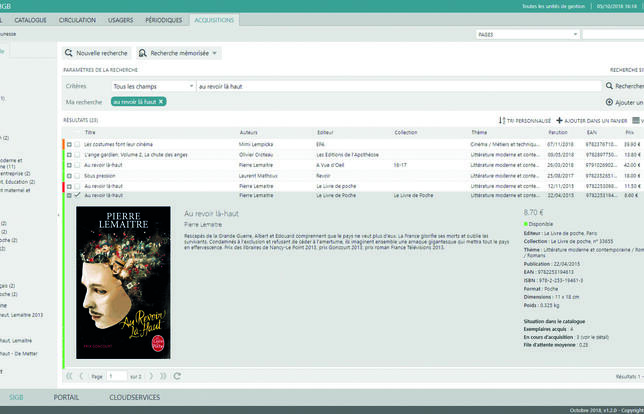Click the Portail link in the footer
This screenshot has width=644, height=414.
[67, 397]
